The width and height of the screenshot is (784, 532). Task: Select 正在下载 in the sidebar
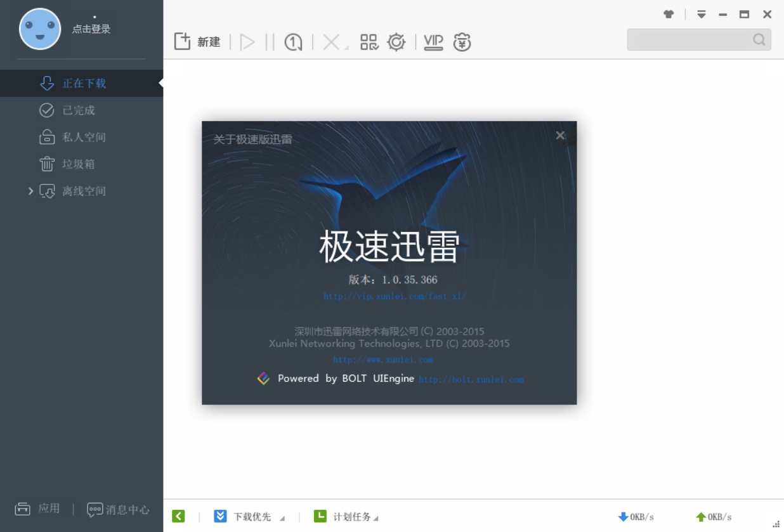tap(81, 83)
